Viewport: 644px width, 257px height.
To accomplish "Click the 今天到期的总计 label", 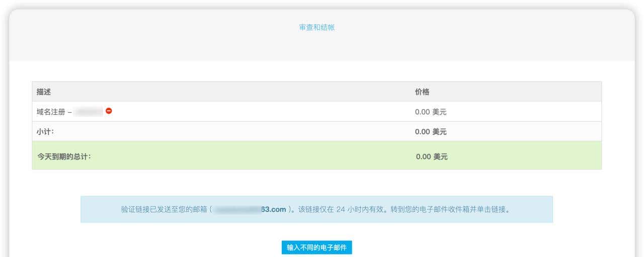I will (x=64, y=157).
